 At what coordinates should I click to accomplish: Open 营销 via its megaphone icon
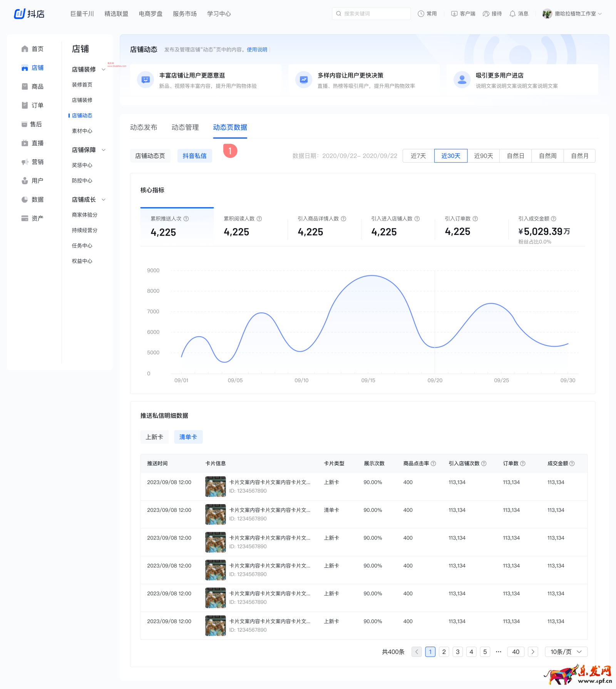[25, 162]
